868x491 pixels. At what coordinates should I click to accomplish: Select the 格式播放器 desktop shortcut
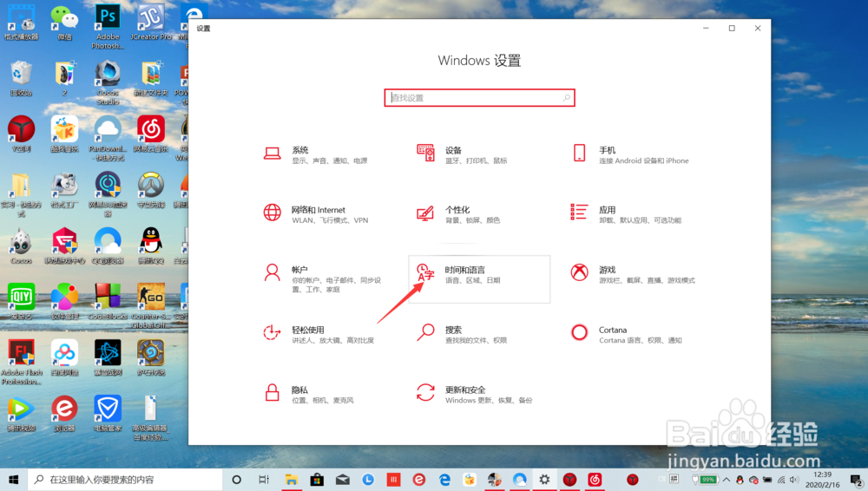[21, 23]
